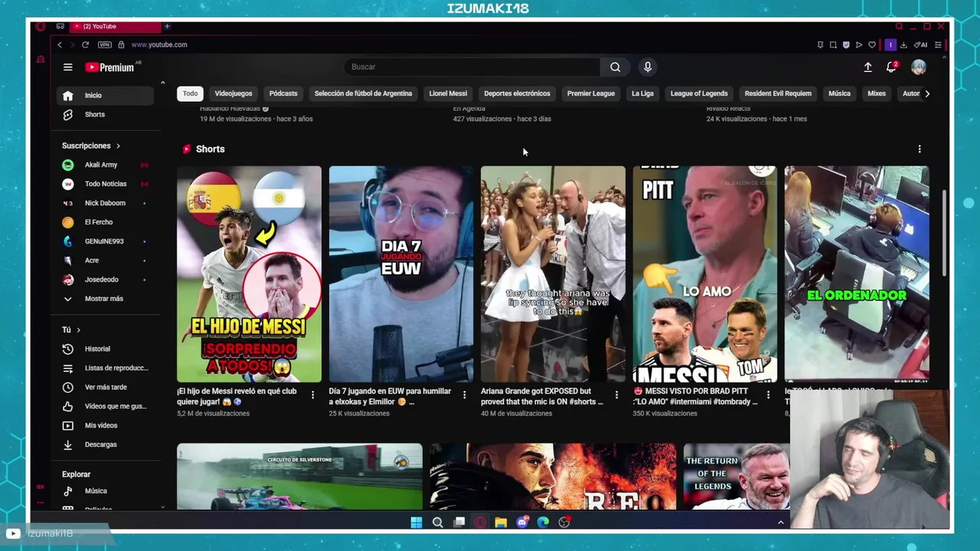
Task: Show more chips with the right arrow
Action: coord(927,93)
